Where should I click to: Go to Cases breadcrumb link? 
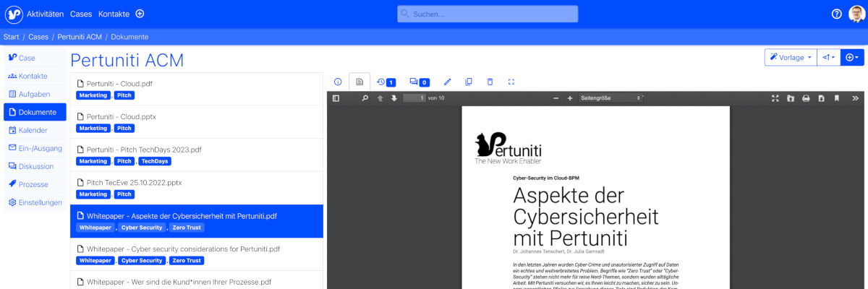tap(38, 36)
